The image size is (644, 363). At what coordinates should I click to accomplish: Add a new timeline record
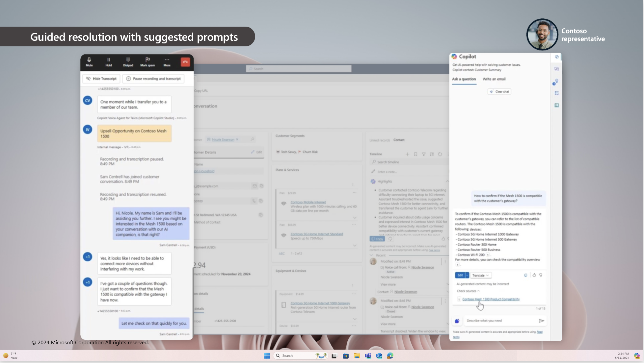407,154
